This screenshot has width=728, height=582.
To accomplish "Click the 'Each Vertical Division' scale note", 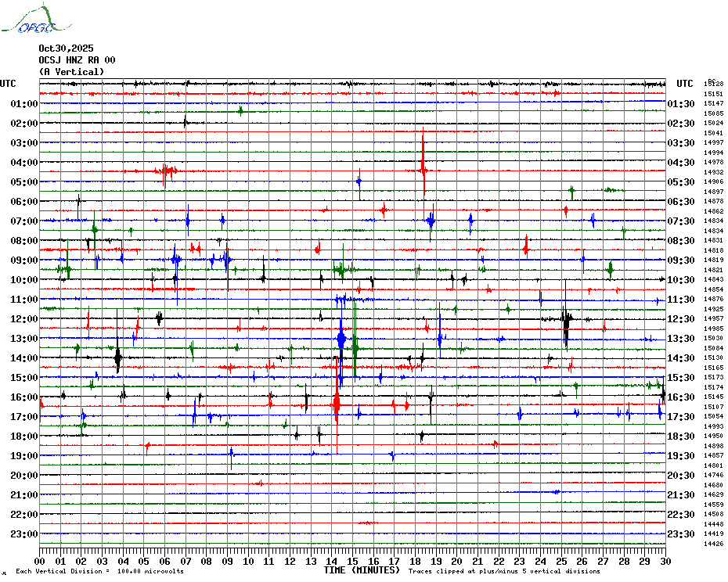I will 99,572.
